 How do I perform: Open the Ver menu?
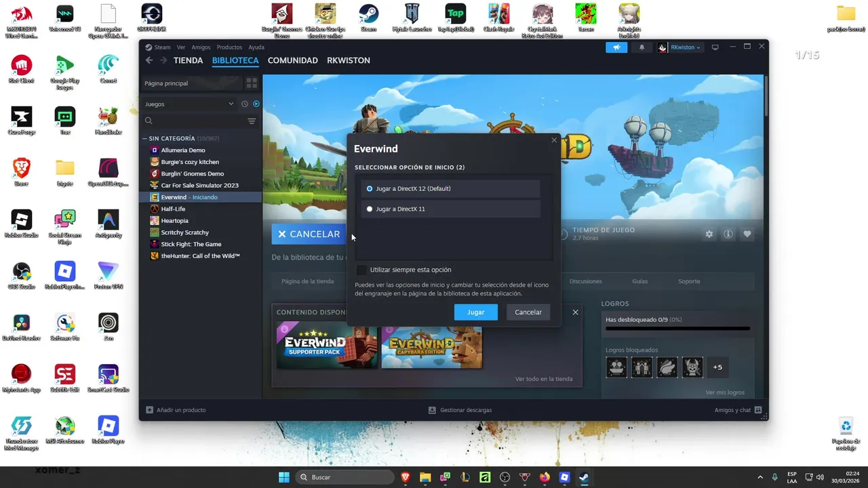pos(181,47)
